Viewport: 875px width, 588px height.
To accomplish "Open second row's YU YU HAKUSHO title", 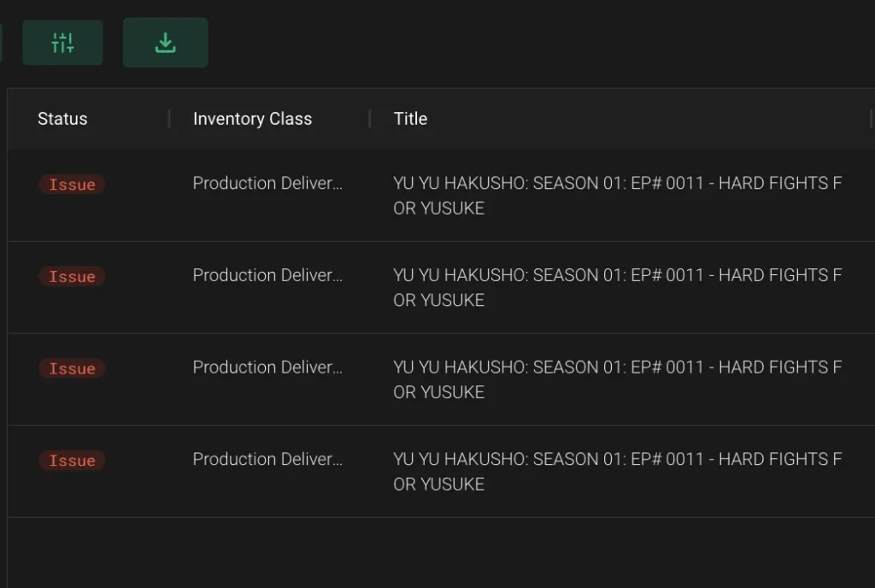I will point(617,287).
